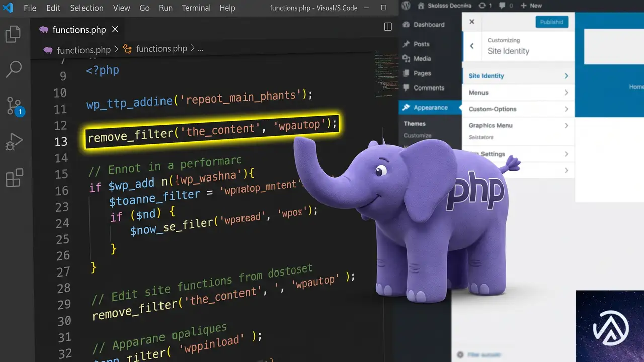Click the Home link in site preview

point(636,87)
